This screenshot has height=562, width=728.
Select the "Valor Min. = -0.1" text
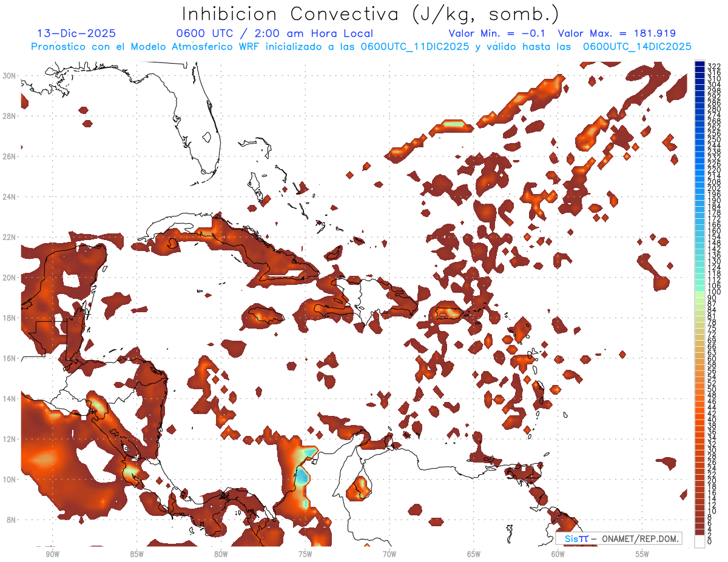[x=497, y=33]
